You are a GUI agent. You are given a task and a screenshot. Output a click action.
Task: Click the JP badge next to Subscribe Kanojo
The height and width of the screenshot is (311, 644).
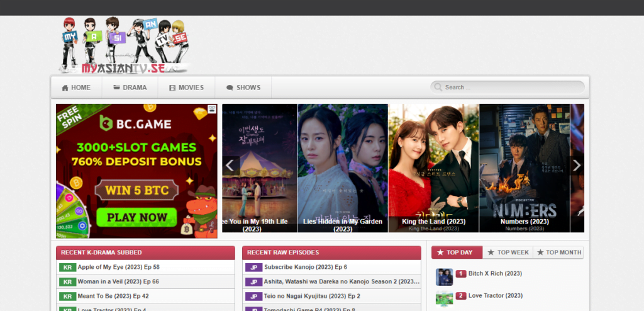click(254, 268)
